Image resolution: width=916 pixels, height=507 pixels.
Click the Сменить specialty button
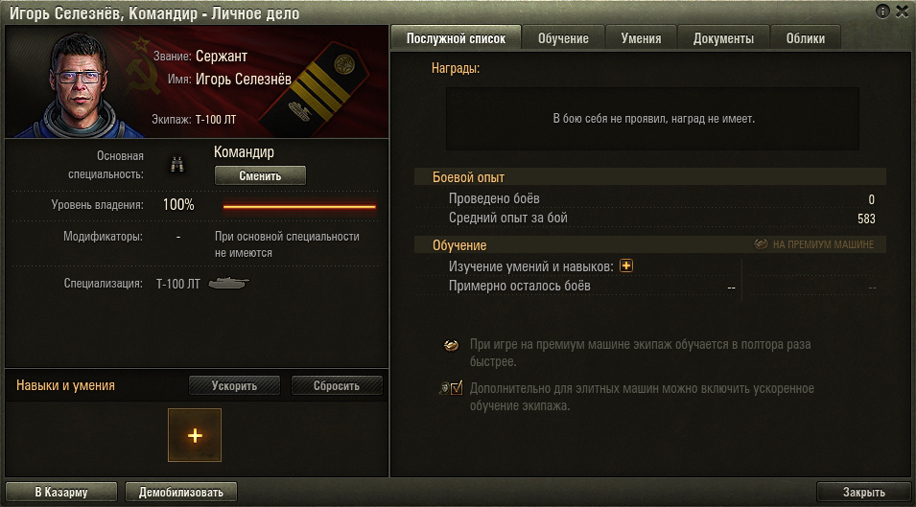tap(260, 176)
